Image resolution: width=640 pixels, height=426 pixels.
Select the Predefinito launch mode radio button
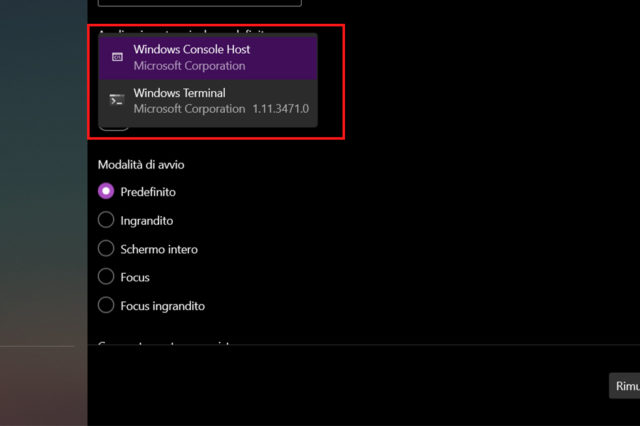[x=106, y=191]
